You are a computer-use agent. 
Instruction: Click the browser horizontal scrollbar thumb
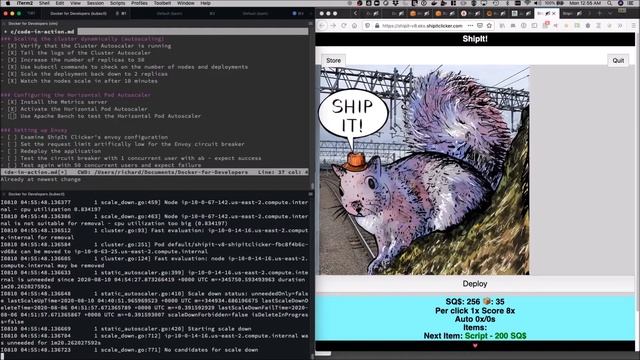pos(323,354)
